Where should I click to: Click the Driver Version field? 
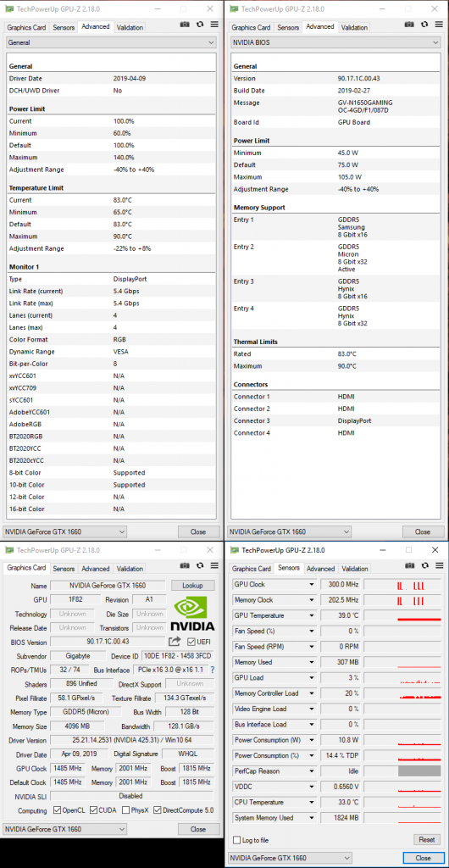pos(131,739)
